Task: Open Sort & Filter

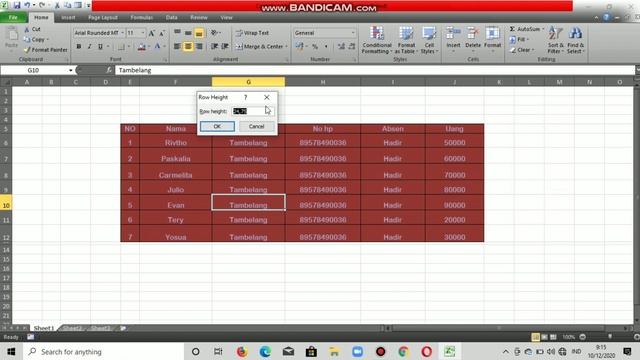Action: 556,40
